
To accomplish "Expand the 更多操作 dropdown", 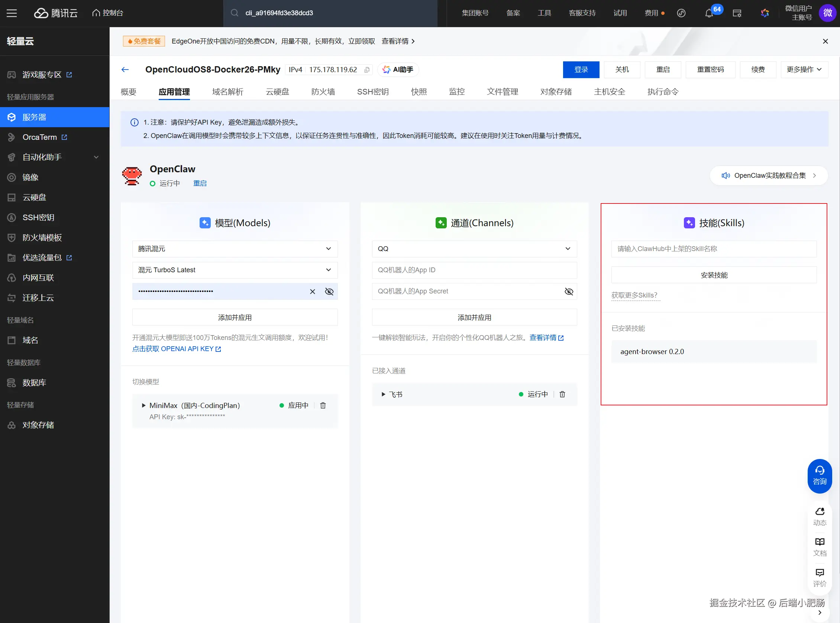I will tap(804, 70).
